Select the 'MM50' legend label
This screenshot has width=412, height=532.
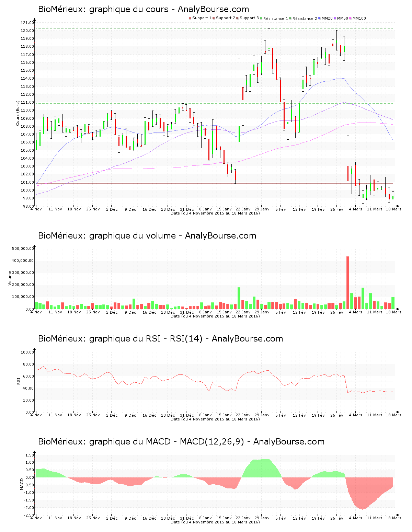pyautogui.click(x=343, y=18)
